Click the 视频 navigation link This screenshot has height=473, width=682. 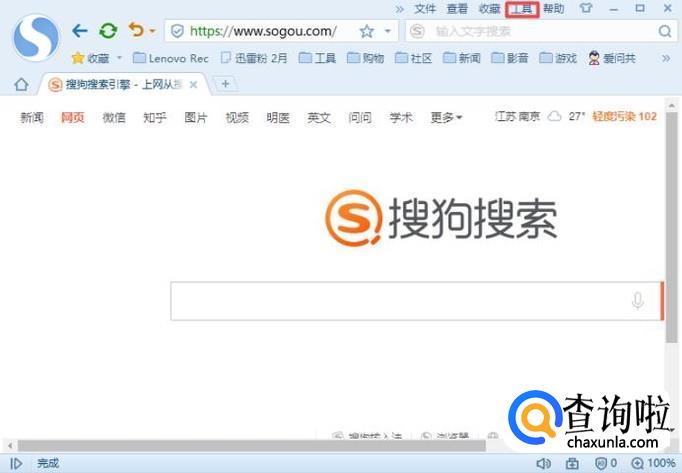point(237,117)
